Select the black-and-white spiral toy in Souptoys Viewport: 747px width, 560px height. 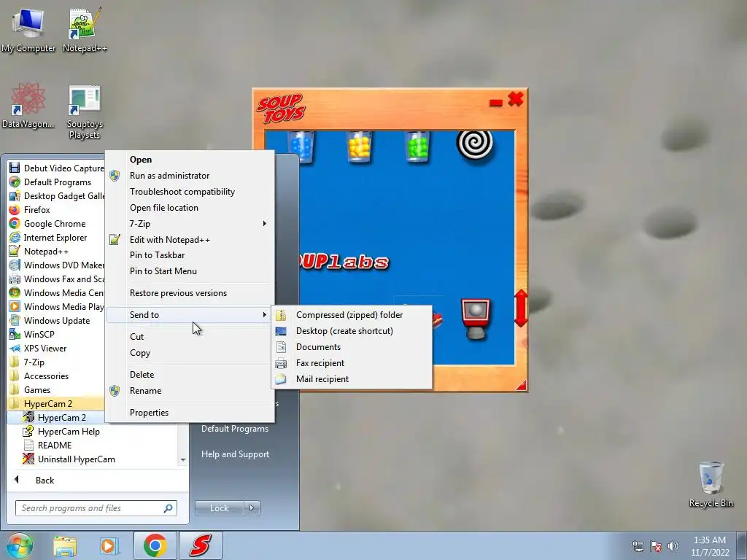(475, 145)
